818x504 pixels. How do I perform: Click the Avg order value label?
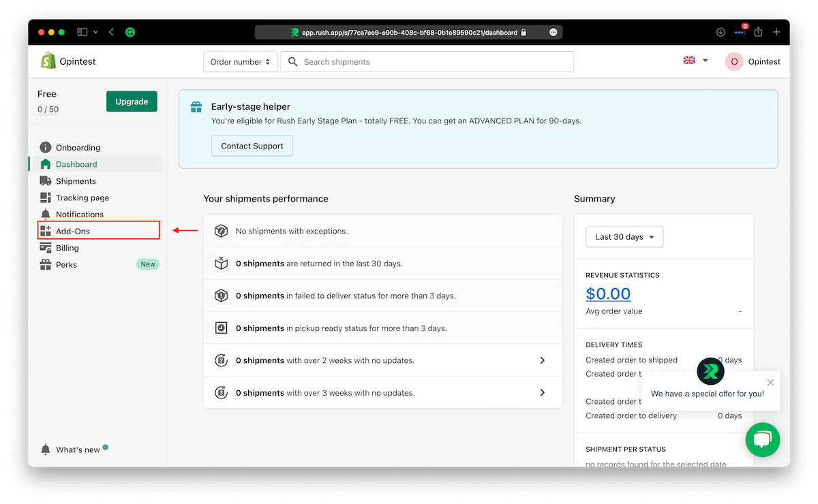point(614,311)
